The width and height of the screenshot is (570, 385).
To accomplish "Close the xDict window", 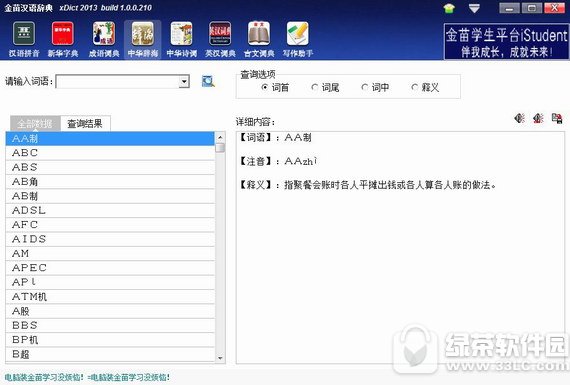I will 554,8.
